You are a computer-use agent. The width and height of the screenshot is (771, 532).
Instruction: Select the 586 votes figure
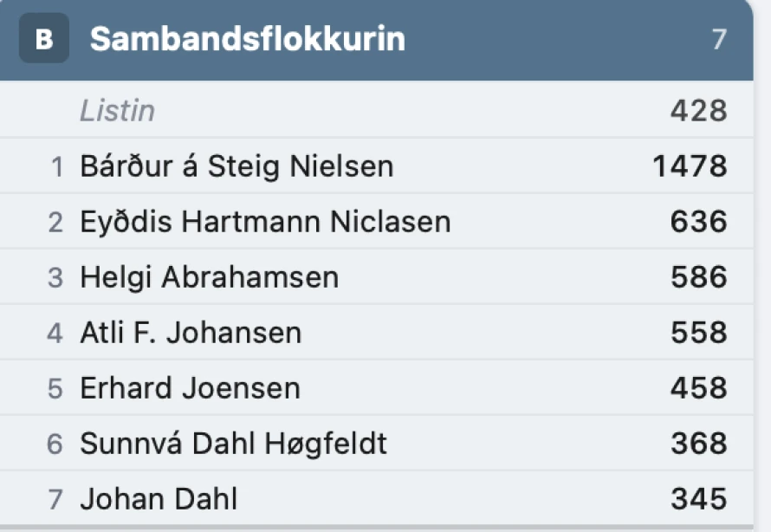pos(698,277)
